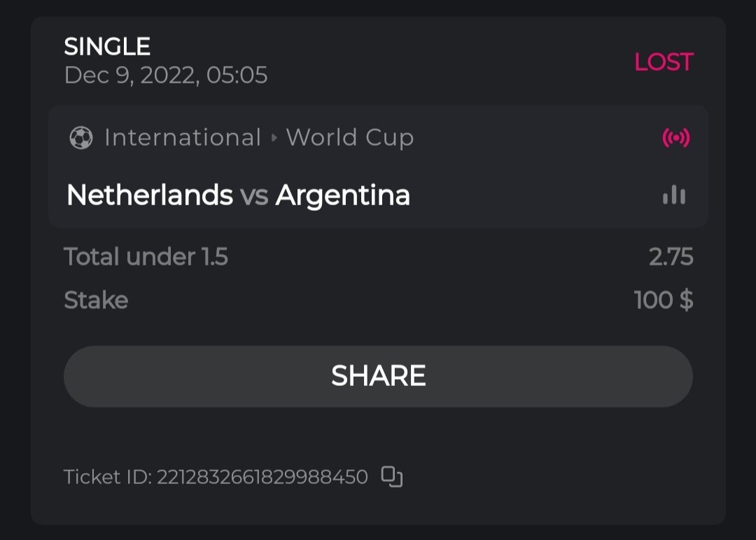Image resolution: width=756 pixels, height=540 pixels.
Task: Click the LOST bet status label
Action: (663, 62)
